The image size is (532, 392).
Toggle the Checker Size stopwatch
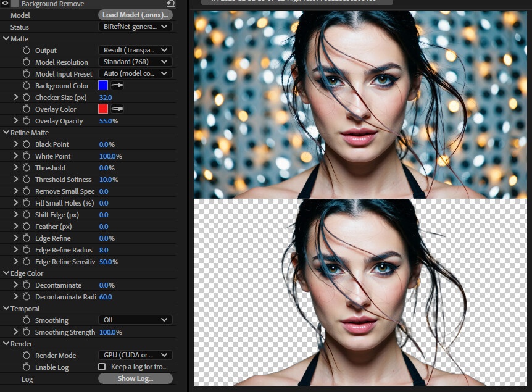[x=27, y=98]
